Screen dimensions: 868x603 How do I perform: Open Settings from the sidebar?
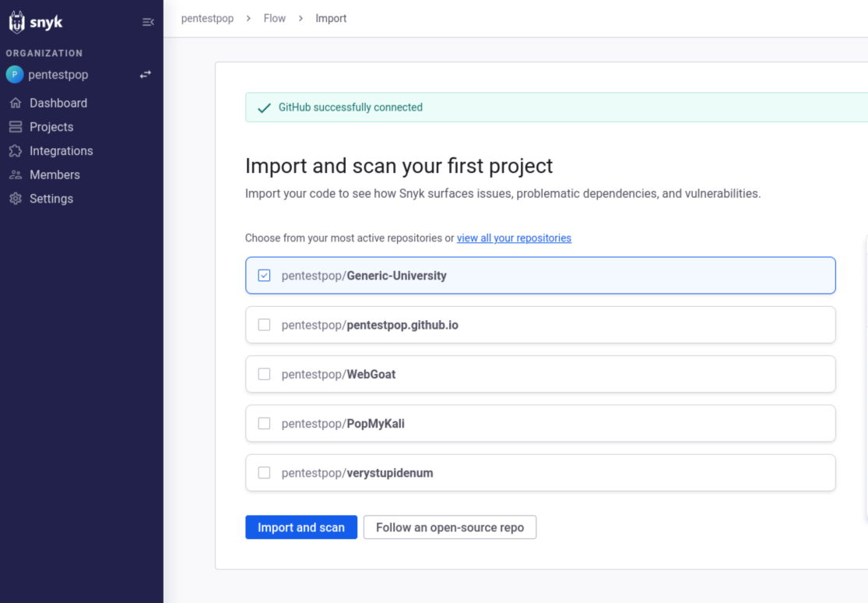pos(51,199)
